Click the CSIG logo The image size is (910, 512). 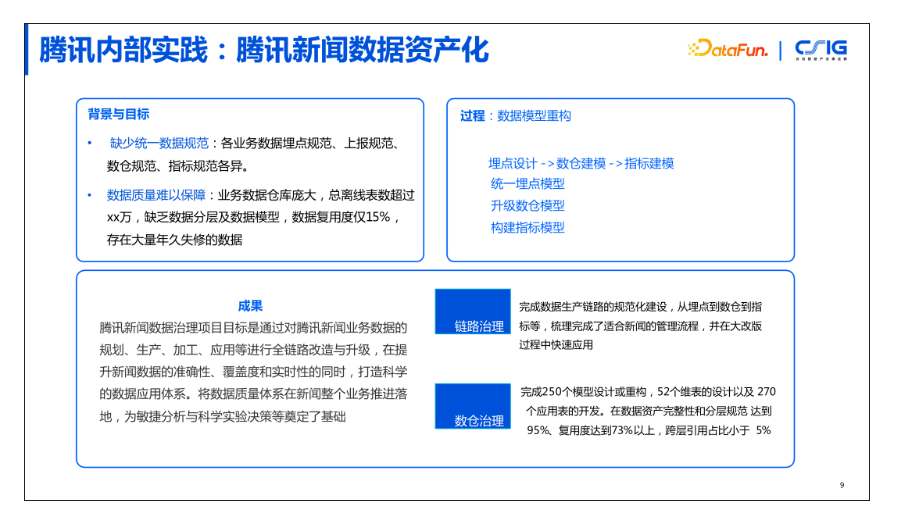(821, 50)
